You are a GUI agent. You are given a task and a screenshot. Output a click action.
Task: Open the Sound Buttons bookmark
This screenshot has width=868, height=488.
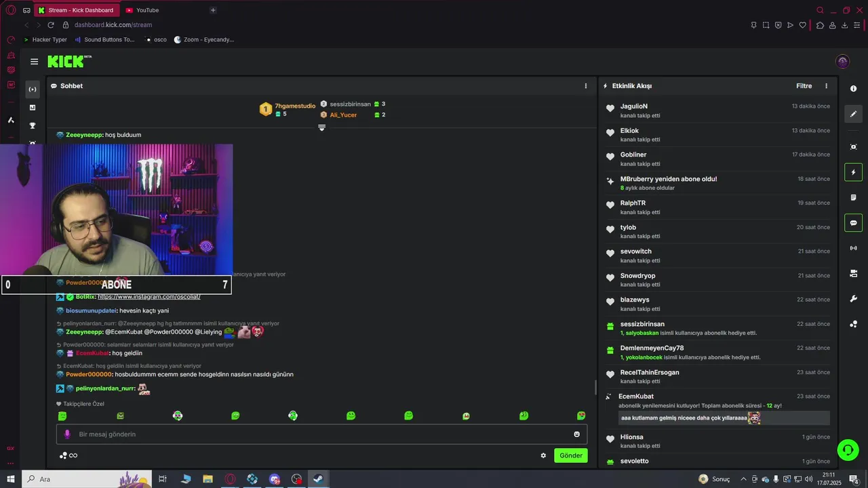[x=104, y=39]
